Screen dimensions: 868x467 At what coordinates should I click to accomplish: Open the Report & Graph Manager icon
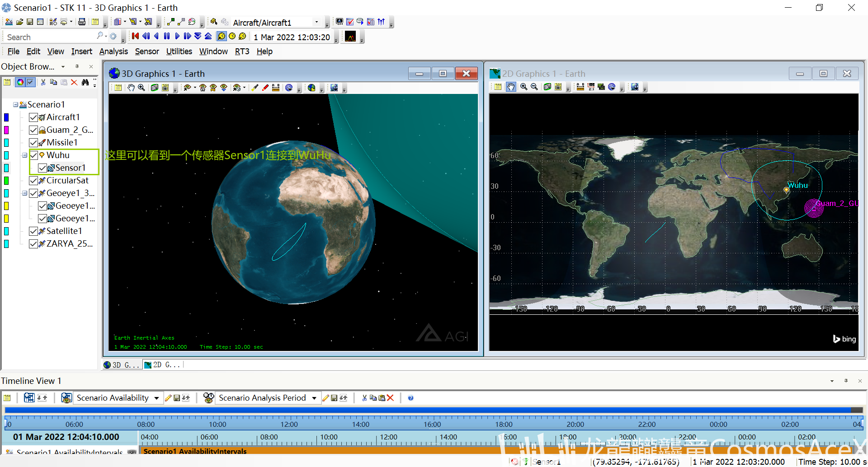click(350, 22)
